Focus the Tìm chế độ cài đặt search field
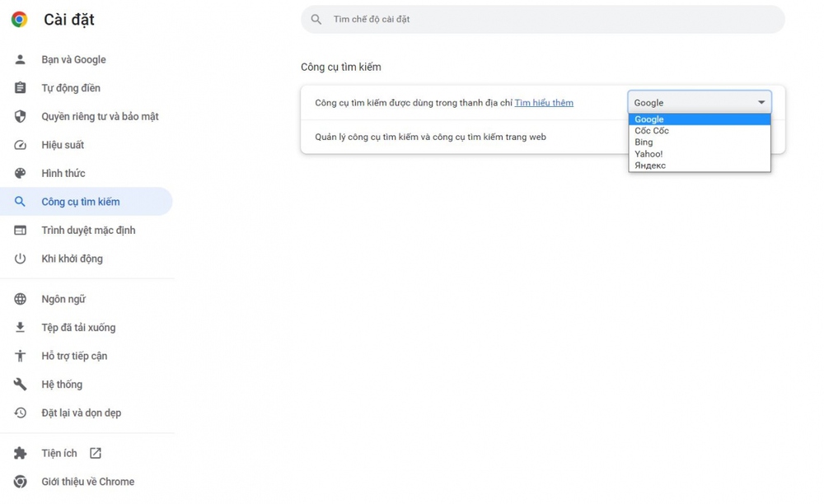This screenshot has height=504, width=824. [543, 20]
